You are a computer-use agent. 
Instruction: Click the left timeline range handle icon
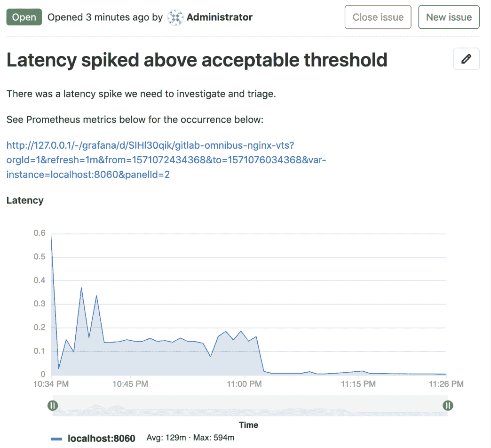[x=53, y=405]
